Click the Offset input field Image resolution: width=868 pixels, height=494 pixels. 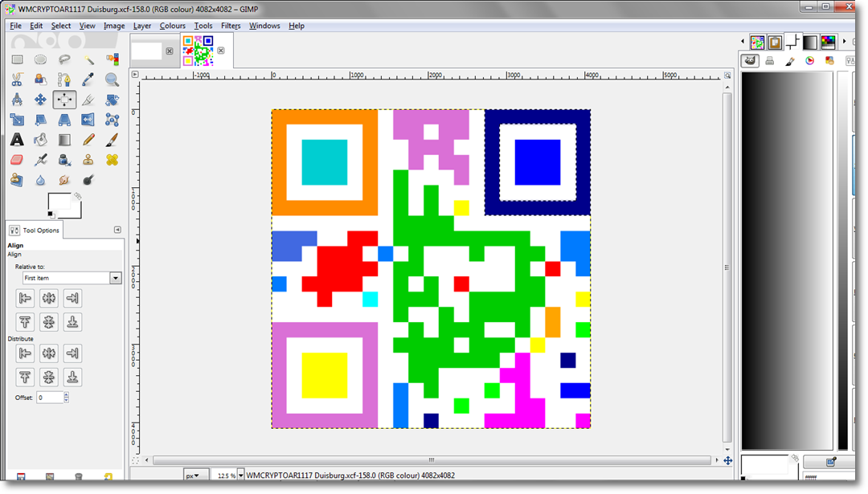(x=50, y=397)
